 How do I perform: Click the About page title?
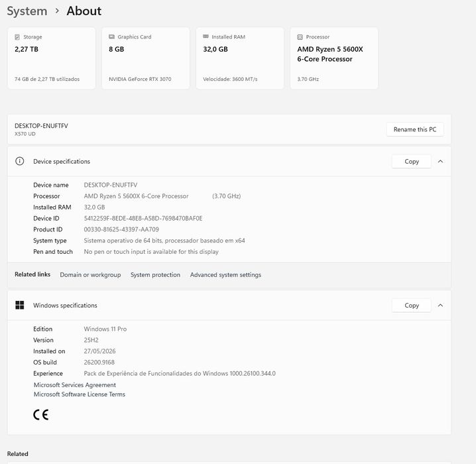(84, 11)
